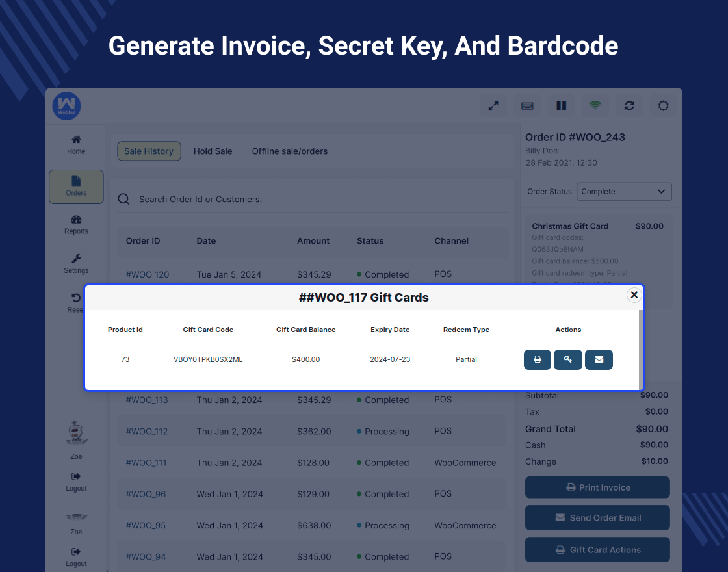The image size is (728, 572).
Task: Open the Order Status dropdown showing Complete
Action: click(623, 191)
